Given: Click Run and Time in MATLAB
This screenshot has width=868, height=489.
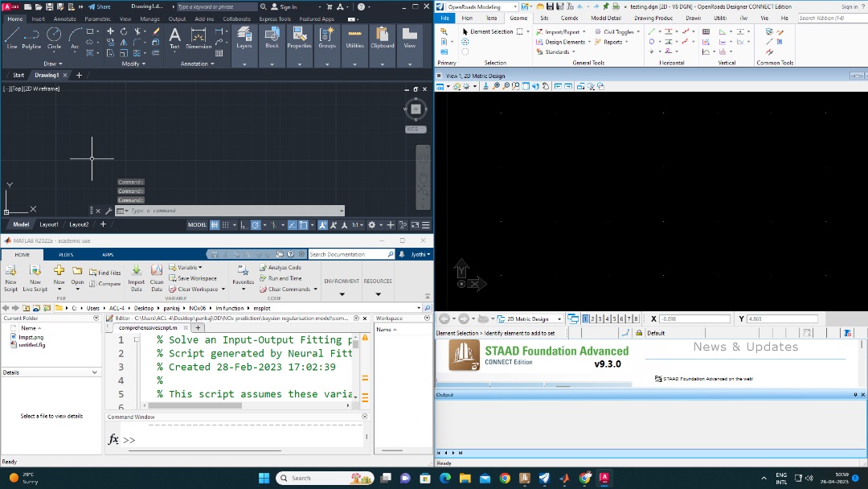Looking at the screenshot, I should point(280,278).
